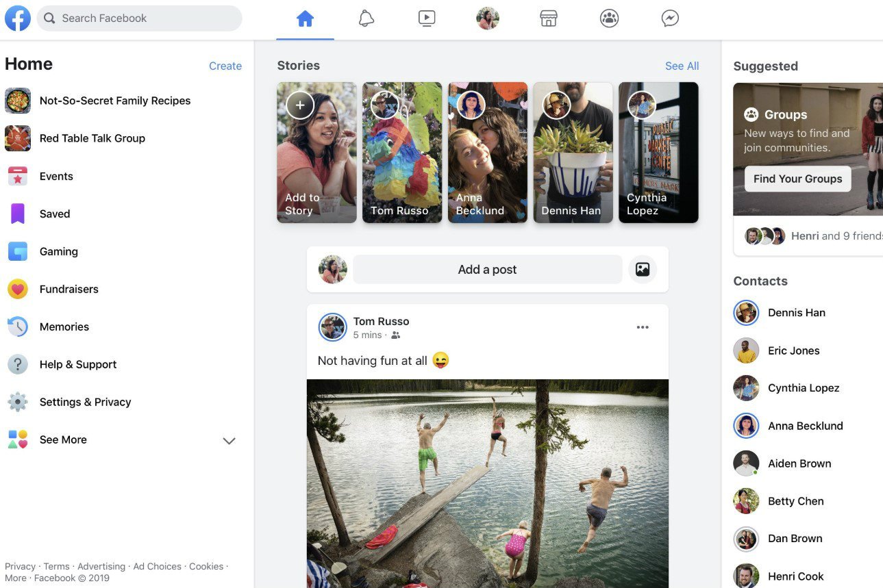Open Messenger from the top bar
This screenshot has height=588, width=883.
[x=669, y=18]
